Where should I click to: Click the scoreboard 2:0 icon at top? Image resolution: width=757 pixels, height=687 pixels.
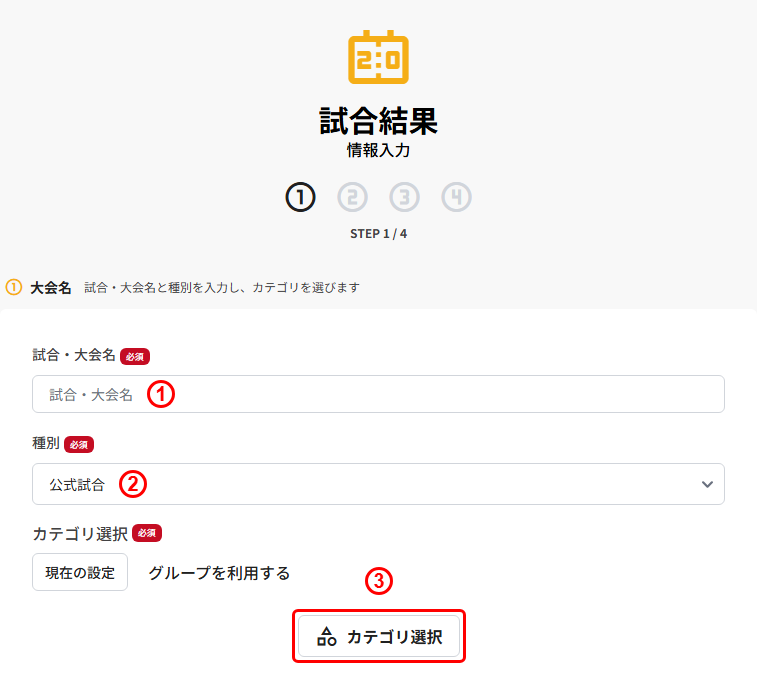pos(378,57)
